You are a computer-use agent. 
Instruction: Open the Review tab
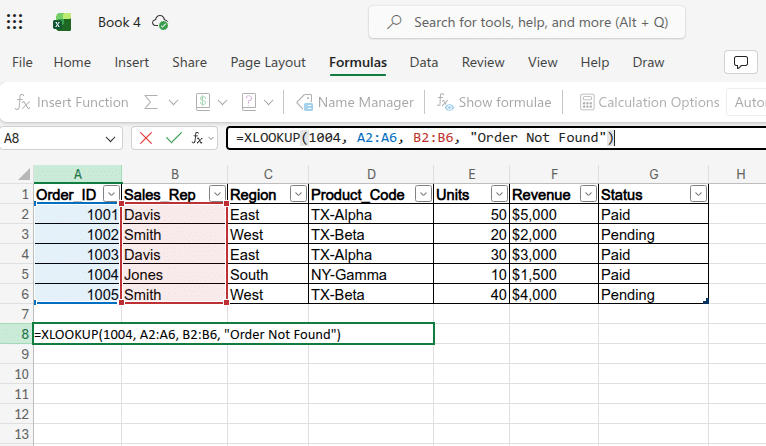(483, 63)
